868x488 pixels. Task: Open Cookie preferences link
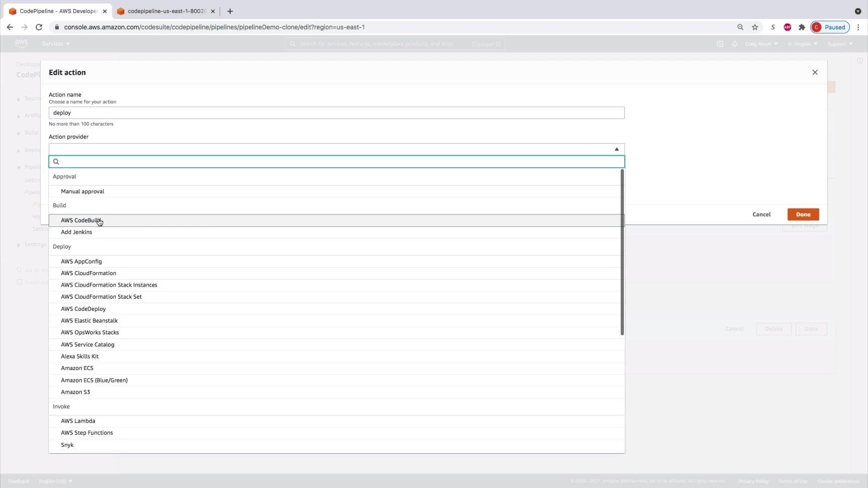pyautogui.click(x=839, y=481)
